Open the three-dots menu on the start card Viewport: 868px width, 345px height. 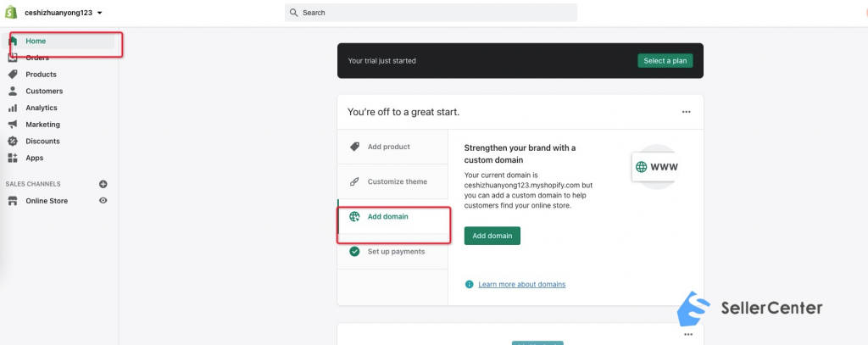point(686,112)
